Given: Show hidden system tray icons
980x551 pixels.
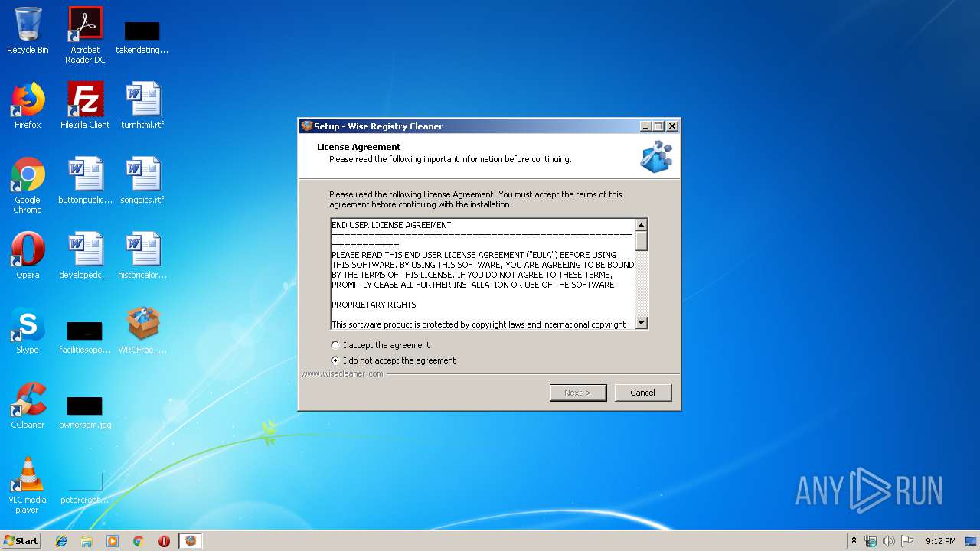Looking at the screenshot, I should coord(854,541).
